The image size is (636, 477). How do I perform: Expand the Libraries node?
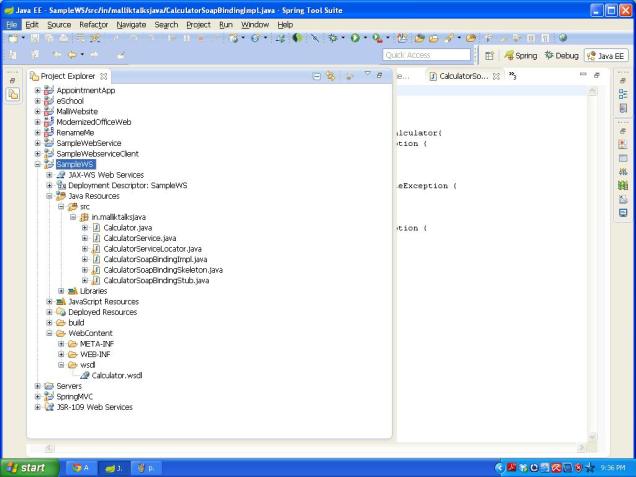point(61,291)
